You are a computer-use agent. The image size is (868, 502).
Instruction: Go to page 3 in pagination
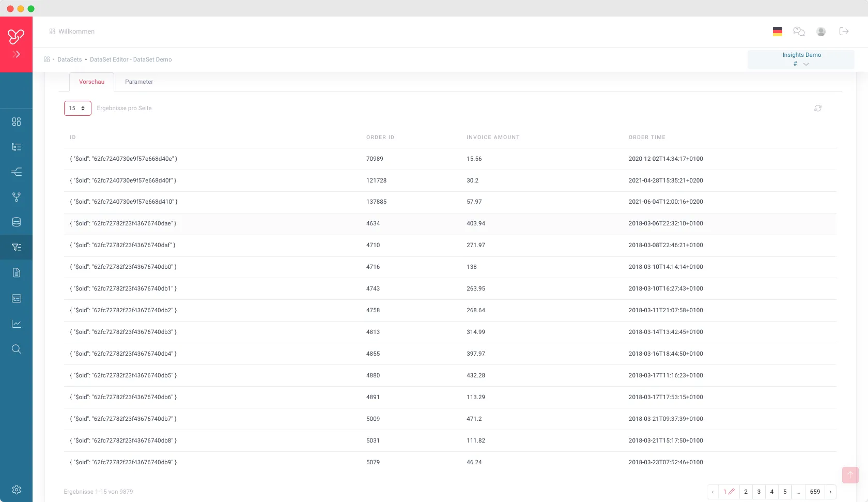759,492
